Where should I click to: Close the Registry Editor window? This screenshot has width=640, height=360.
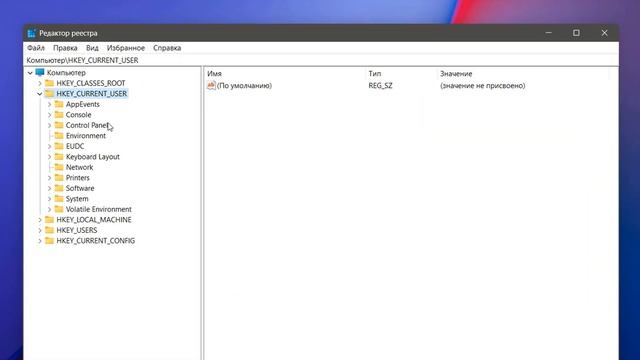tap(604, 33)
